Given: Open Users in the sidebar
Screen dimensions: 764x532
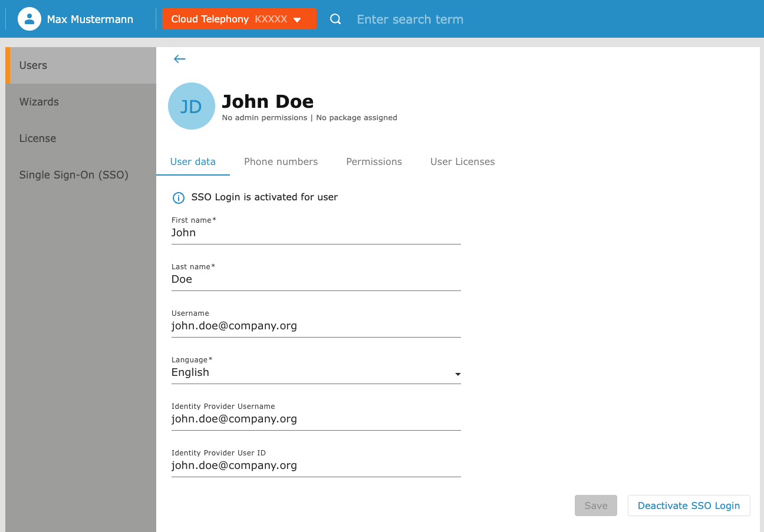Looking at the screenshot, I should tap(81, 65).
